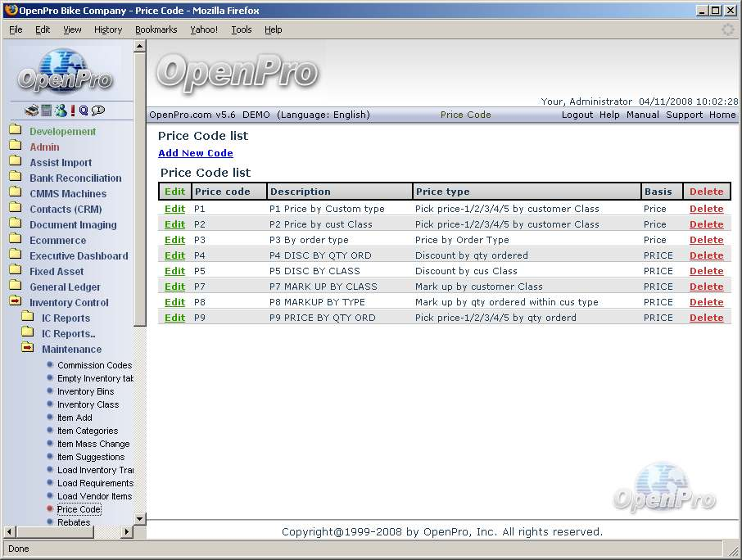This screenshot has height=560, width=742.
Task: Collapse the Maintenance subfolder
Action: point(28,349)
